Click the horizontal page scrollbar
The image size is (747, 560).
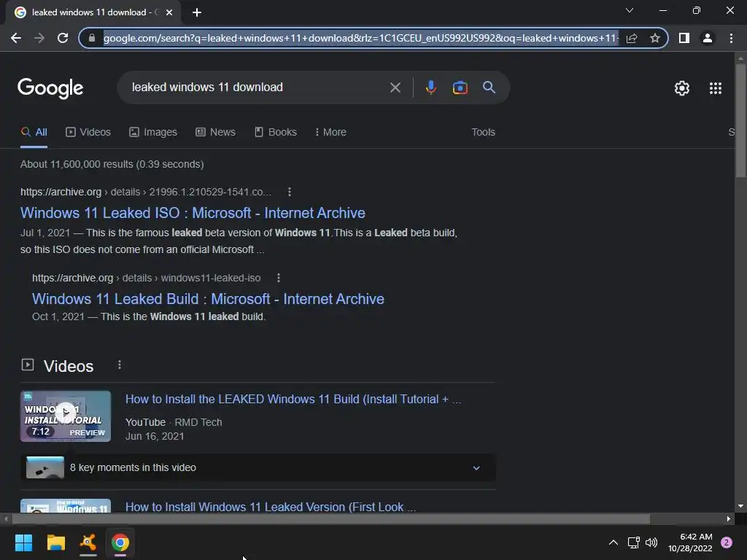point(330,518)
